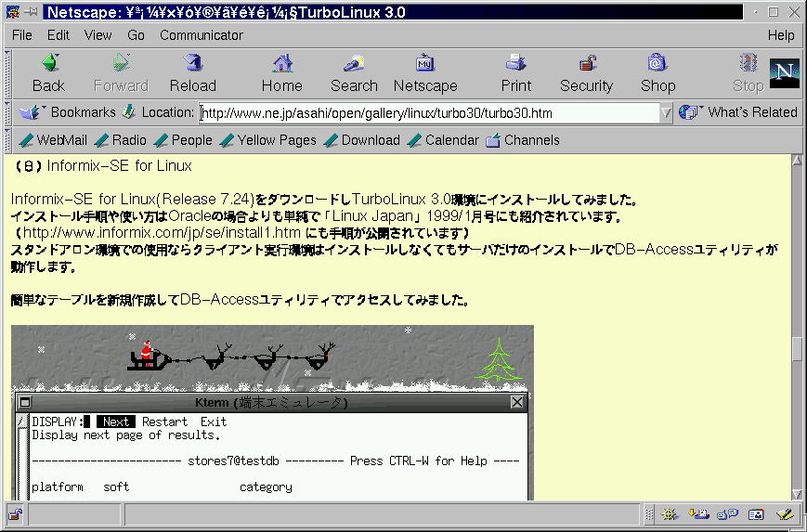Open the Shop toolbar button
807x532 pixels.
pos(657,73)
